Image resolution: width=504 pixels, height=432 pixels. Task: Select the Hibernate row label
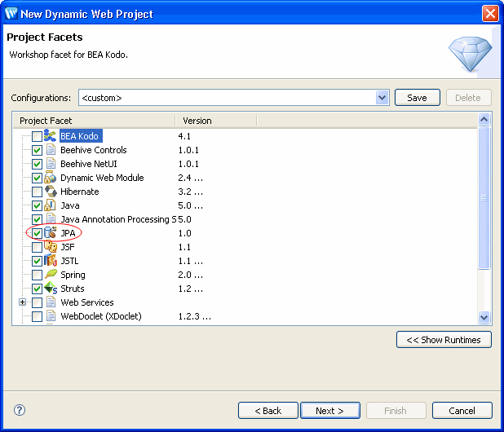point(80,192)
